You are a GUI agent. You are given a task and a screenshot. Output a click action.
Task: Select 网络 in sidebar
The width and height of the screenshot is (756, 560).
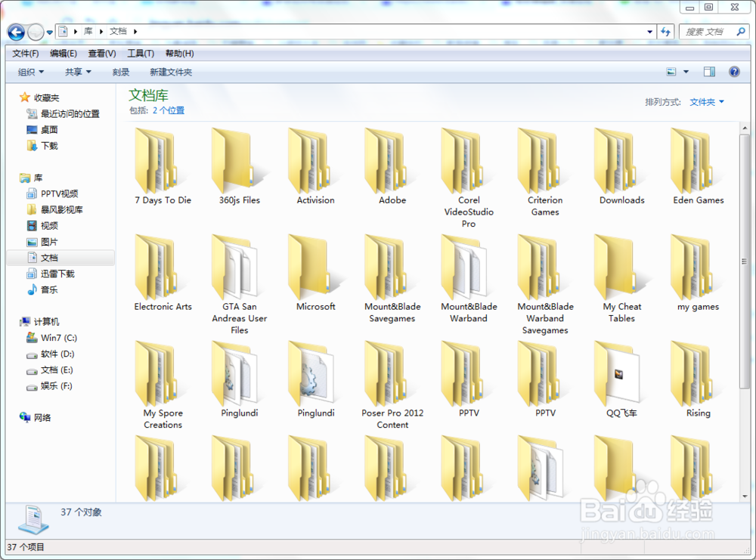coord(36,417)
